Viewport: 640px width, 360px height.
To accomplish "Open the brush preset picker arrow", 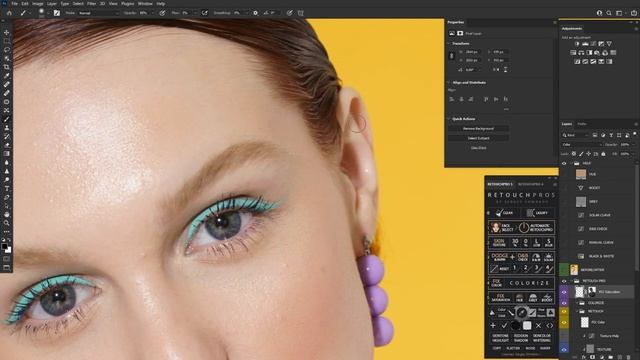I will [47, 13].
